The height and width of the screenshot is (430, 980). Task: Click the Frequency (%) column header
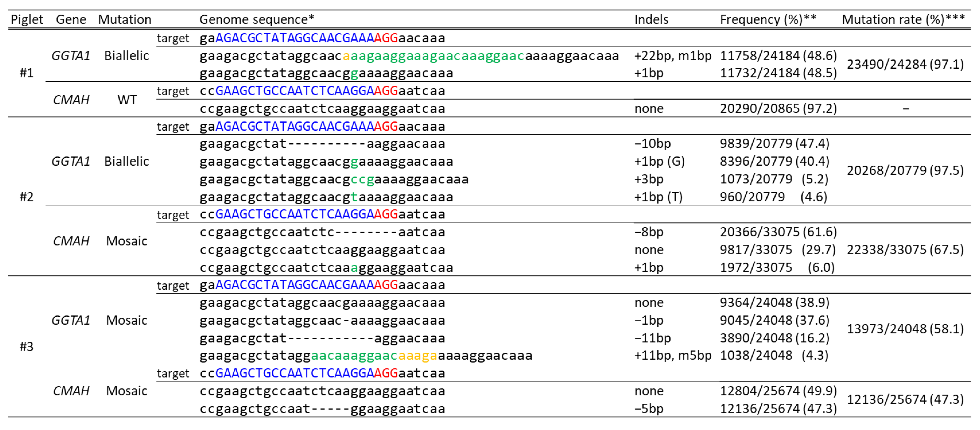coord(768,19)
